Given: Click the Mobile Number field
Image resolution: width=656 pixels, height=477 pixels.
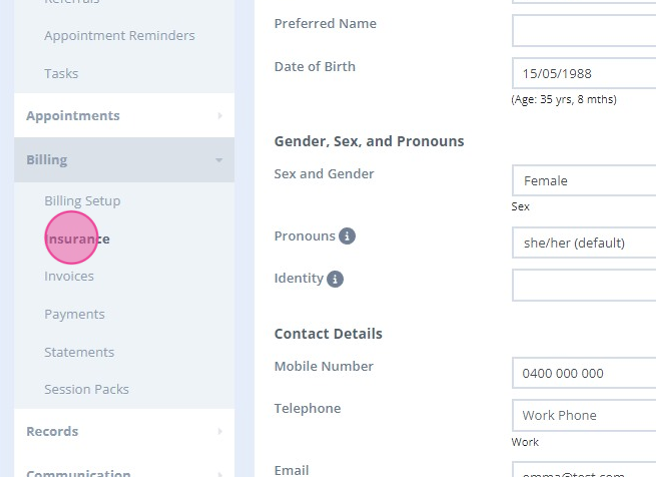Looking at the screenshot, I should [584, 373].
